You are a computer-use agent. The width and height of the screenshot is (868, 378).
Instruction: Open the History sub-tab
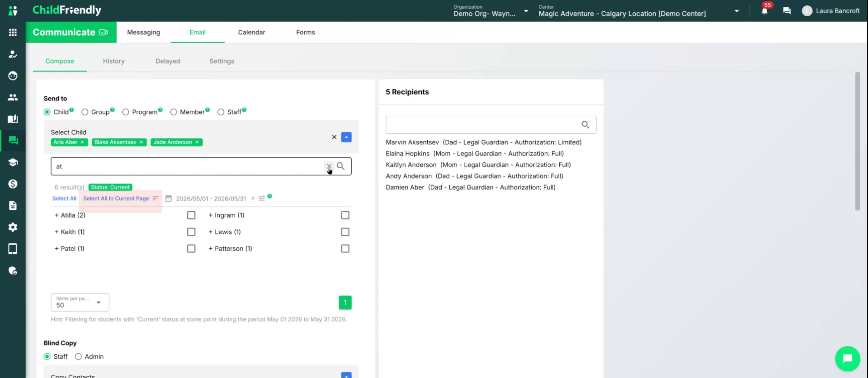113,61
